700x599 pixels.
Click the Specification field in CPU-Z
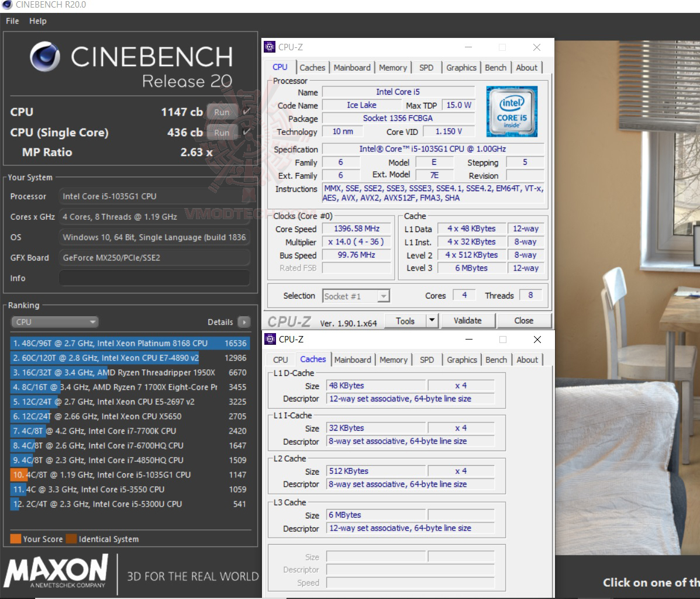point(433,149)
